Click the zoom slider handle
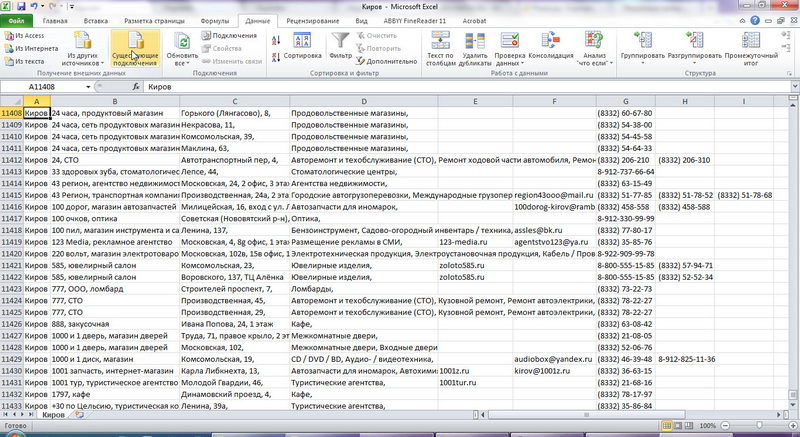 759,426
